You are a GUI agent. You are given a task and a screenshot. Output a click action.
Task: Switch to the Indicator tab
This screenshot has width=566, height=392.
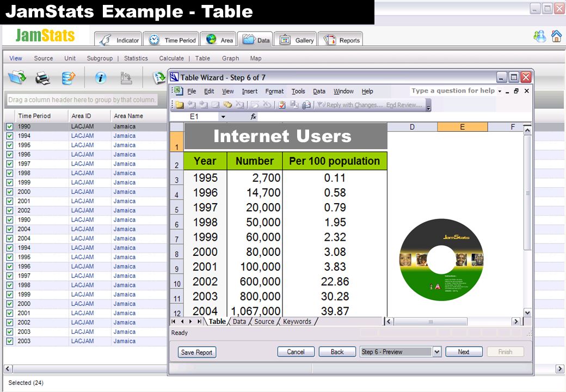pyautogui.click(x=119, y=39)
